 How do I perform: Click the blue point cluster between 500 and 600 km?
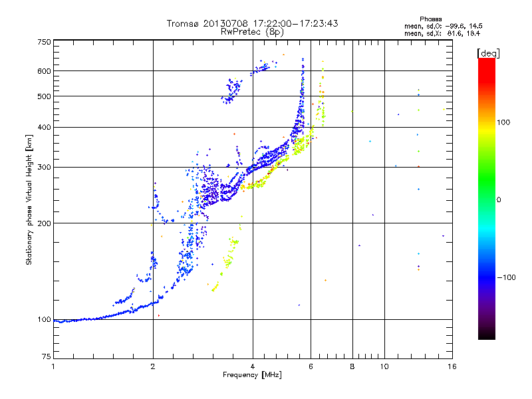pyautogui.click(x=231, y=91)
